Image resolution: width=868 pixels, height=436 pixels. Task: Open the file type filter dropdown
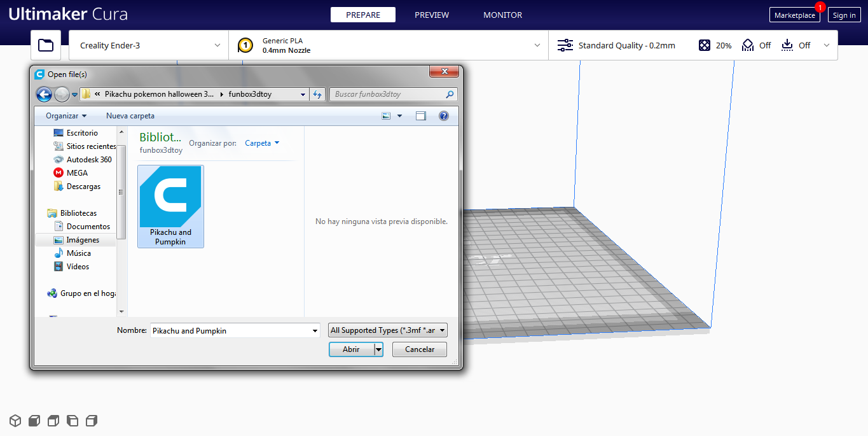388,330
